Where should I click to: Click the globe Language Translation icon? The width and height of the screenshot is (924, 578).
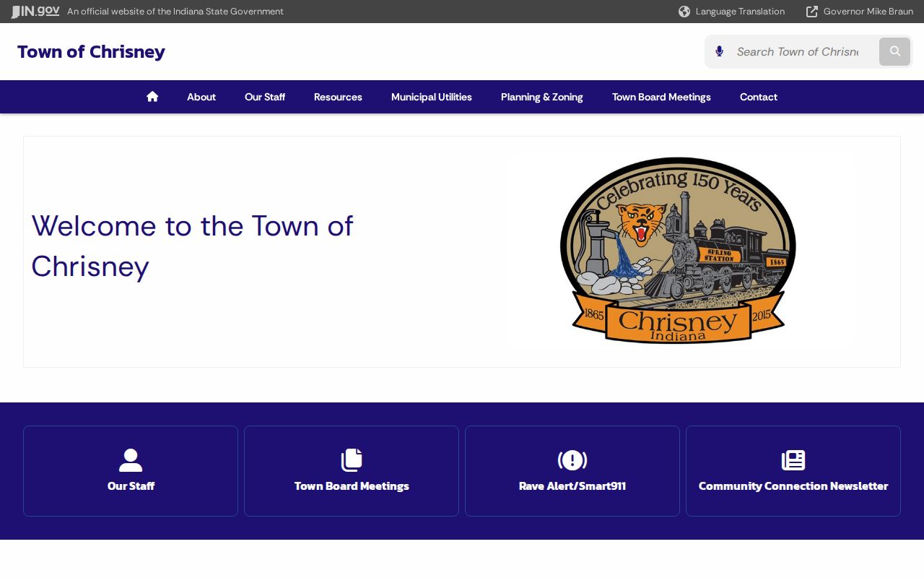tap(684, 12)
